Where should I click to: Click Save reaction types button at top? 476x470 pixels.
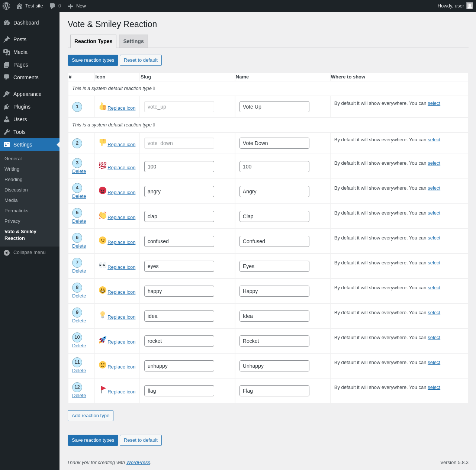pyautogui.click(x=93, y=60)
